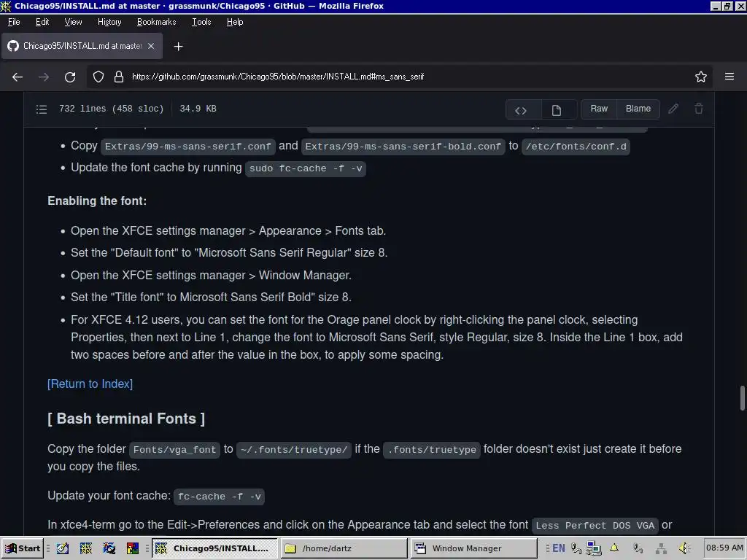The height and width of the screenshot is (560, 747).
Task: Open the Start menu
Action: coord(22,548)
